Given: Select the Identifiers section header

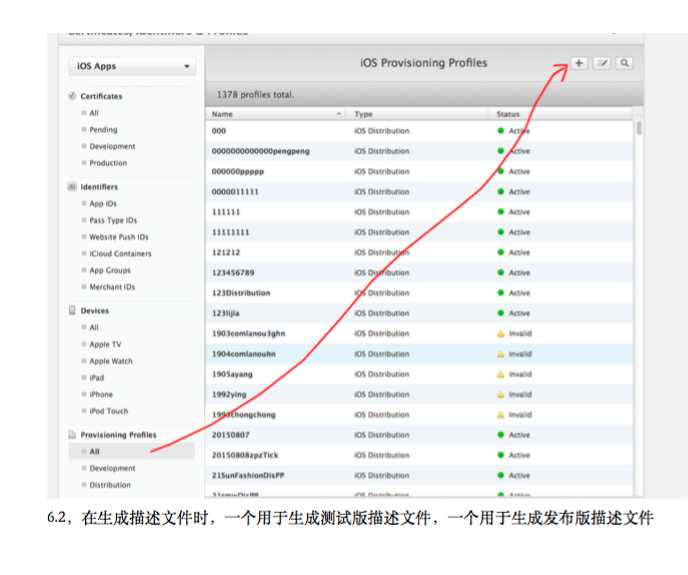Looking at the screenshot, I should click(99, 187).
